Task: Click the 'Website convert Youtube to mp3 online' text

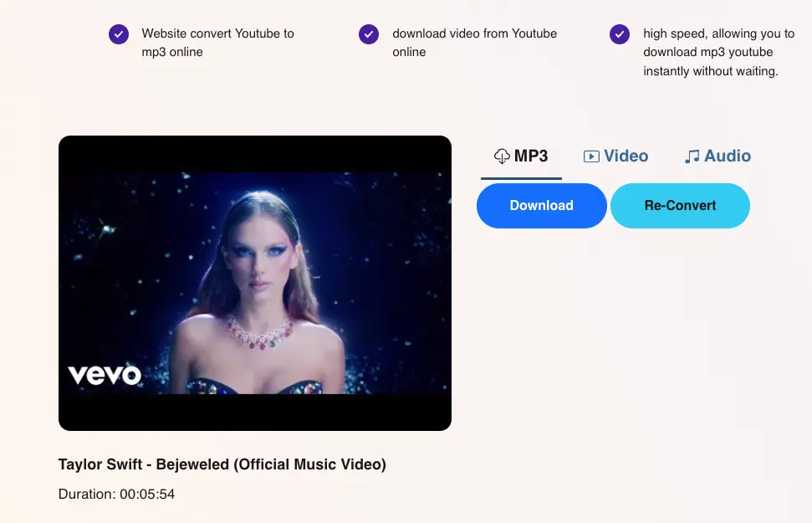Action: (218, 43)
